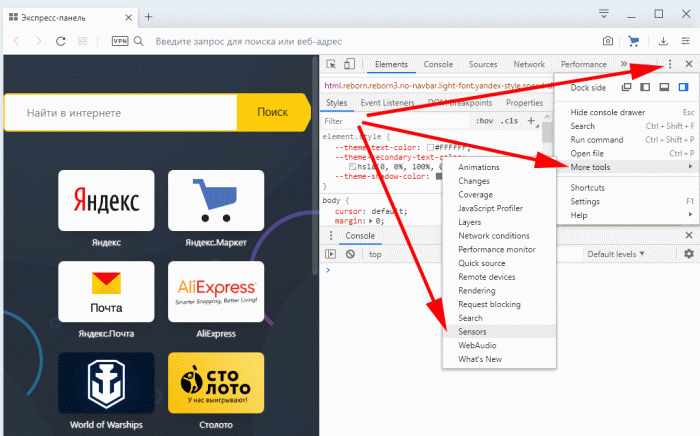Reload the page with refresh icon
The width and height of the screenshot is (700, 436).
(x=61, y=41)
